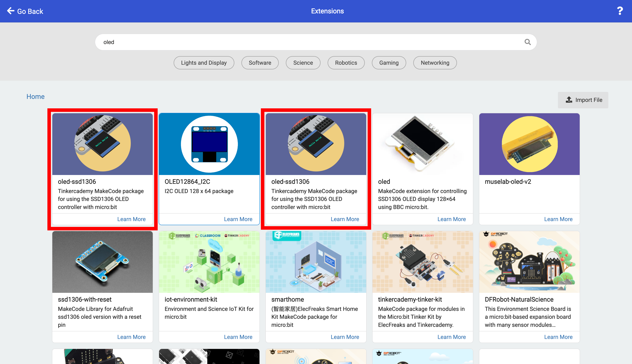Screen dimensions: 632x364
Task: Click the Go Back arrow icon
Action: (11, 11)
